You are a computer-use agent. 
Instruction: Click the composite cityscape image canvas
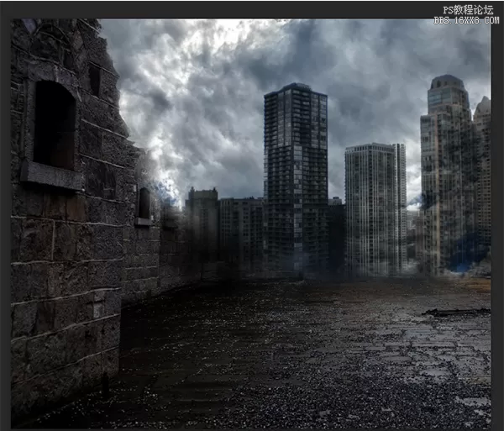click(x=250, y=223)
